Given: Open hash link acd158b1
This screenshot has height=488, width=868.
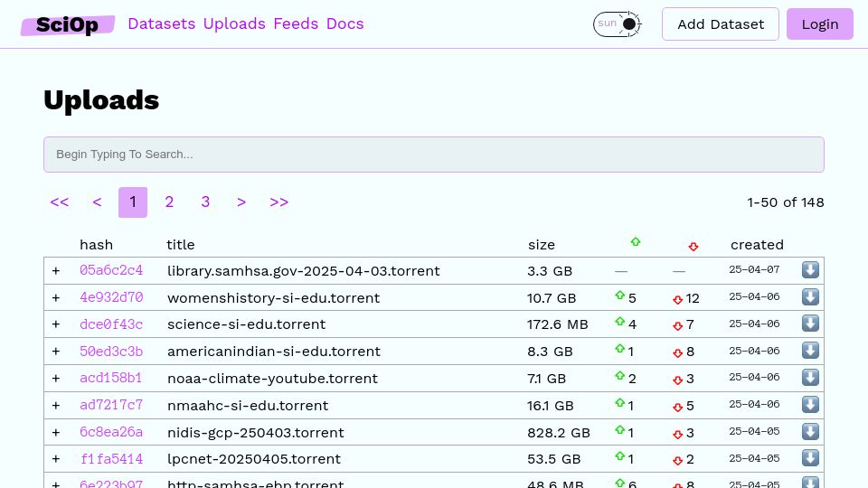Looking at the screenshot, I should 110,379.
